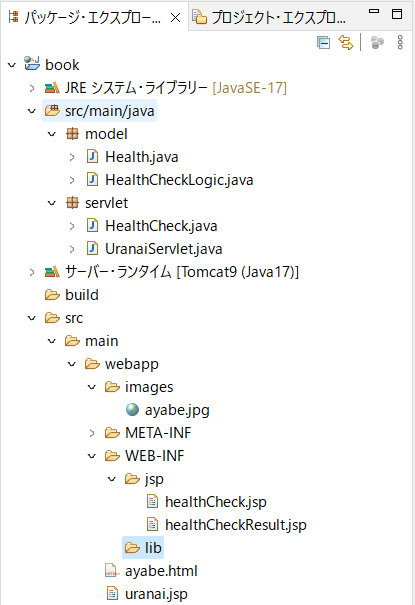
Task: Toggle the Link with Editor icon
Action: pos(346,42)
